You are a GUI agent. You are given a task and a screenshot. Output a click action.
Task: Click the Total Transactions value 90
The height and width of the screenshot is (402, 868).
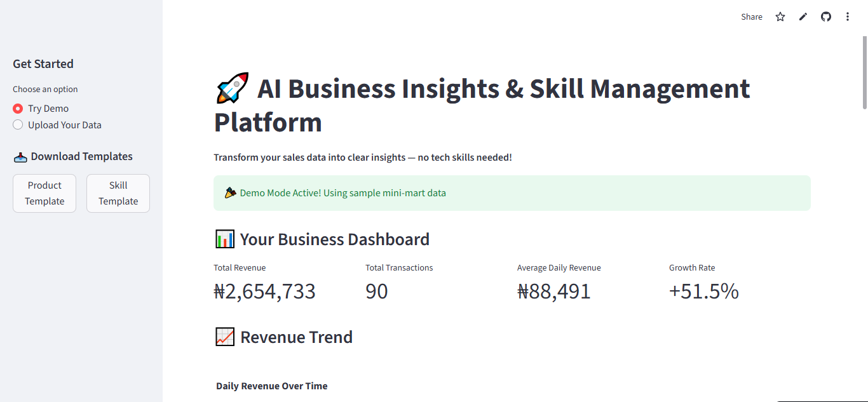pos(377,291)
